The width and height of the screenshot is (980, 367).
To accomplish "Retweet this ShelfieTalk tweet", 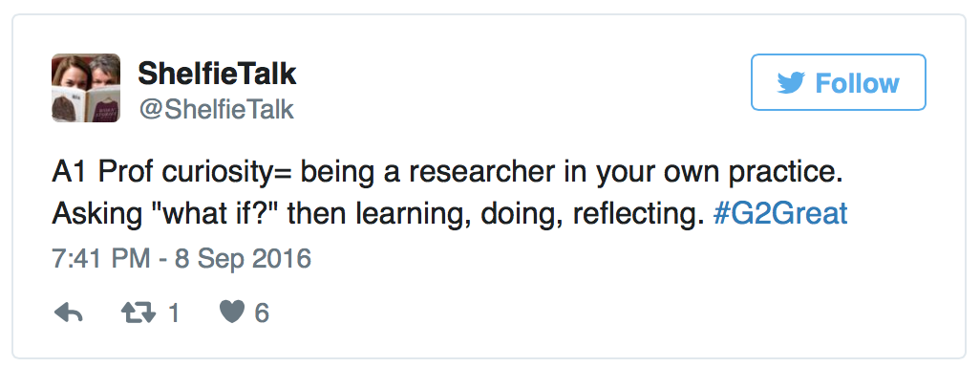I will click(x=138, y=312).
